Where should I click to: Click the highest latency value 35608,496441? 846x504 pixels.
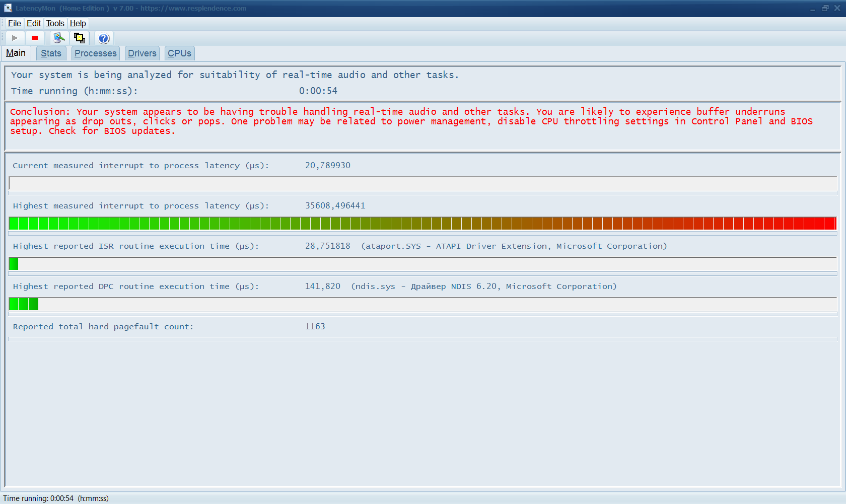(335, 205)
